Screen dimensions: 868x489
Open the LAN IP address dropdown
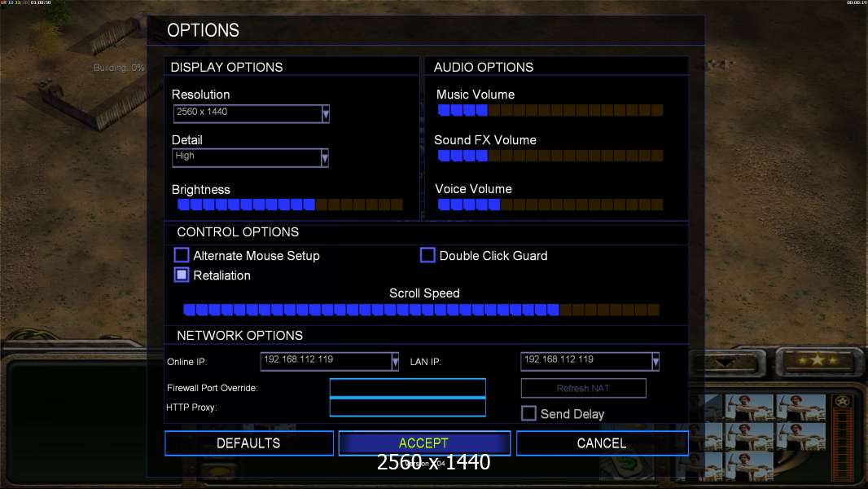tap(590, 362)
